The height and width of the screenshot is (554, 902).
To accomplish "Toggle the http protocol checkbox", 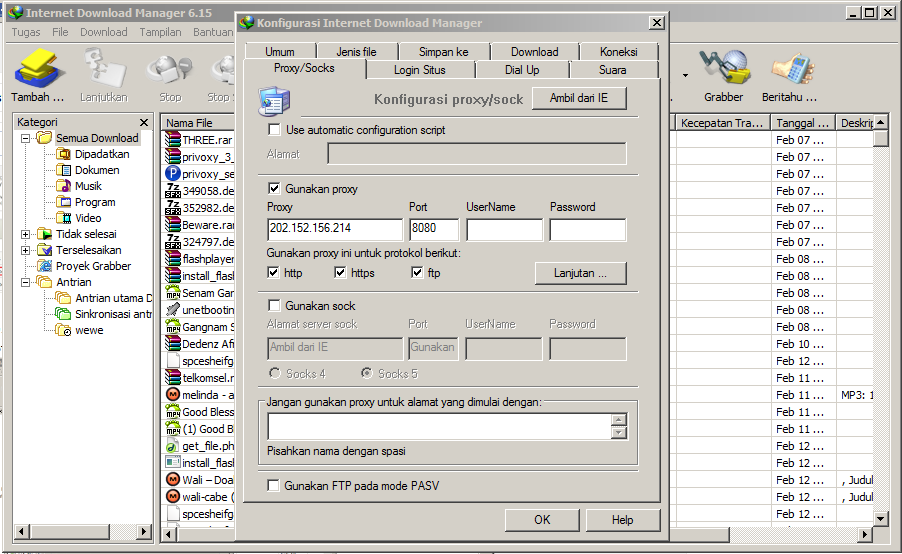I will click(x=273, y=273).
